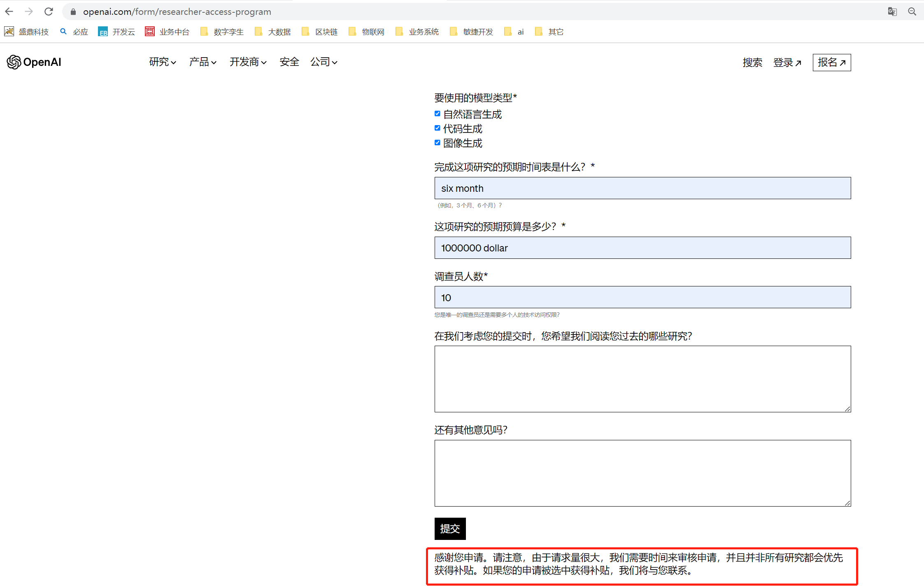Click the translate page icon
This screenshot has height=586, width=924.
click(x=892, y=12)
